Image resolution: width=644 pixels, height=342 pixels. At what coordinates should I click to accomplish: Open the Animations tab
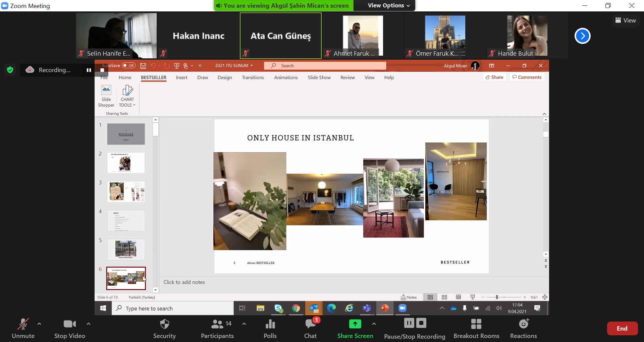[x=286, y=77]
